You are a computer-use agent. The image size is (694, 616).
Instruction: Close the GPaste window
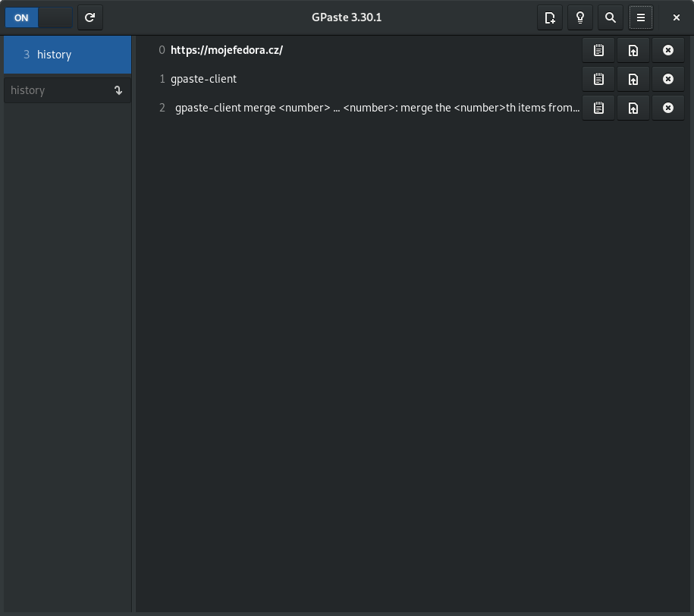tap(677, 17)
